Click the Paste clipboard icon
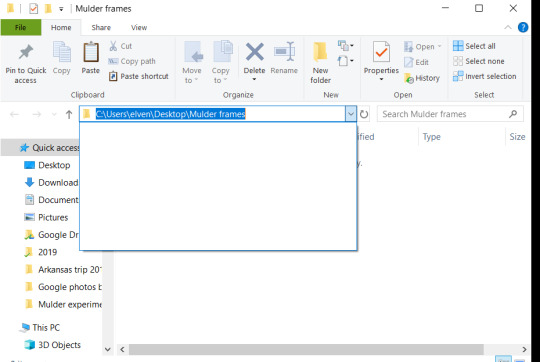This screenshot has height=362, width=540. [x=91, y=52]
